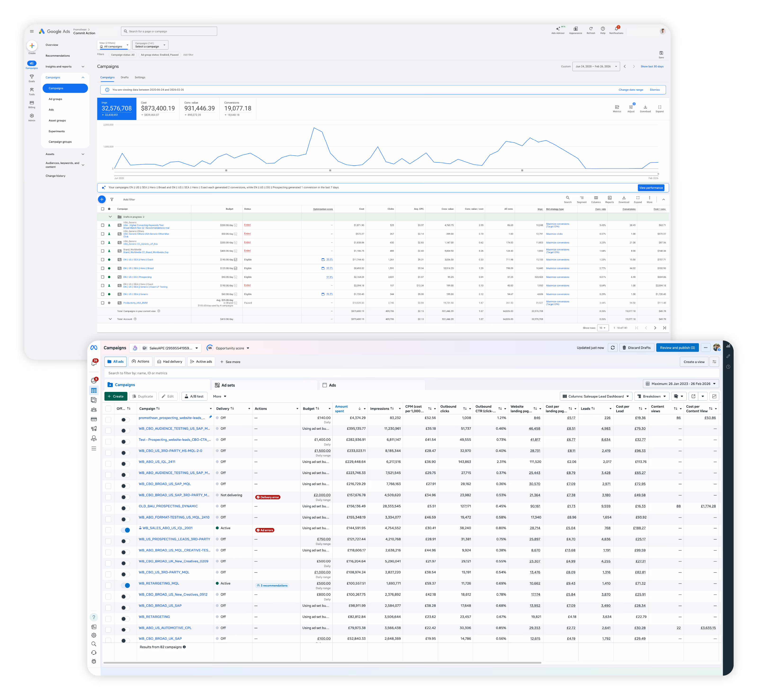
Task: Click the Meta refresh data icon
Action: pos(612,347)
